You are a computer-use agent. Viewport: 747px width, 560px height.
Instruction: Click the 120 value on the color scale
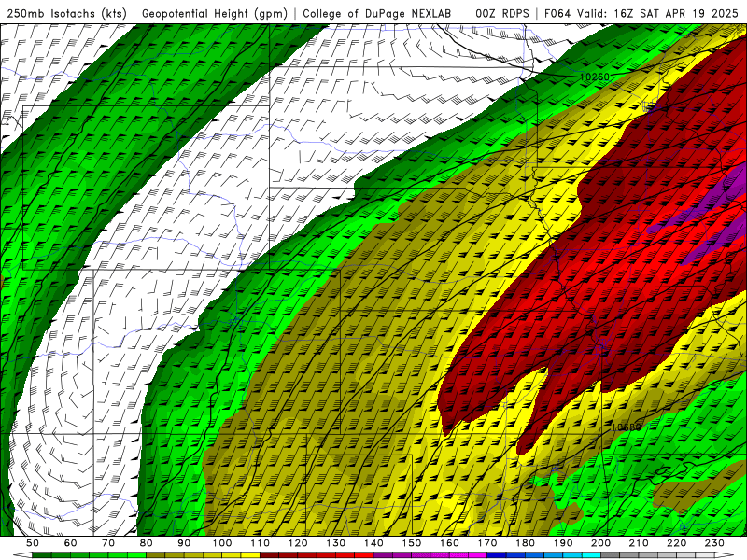pyautogui.click(x=298, y=543)
